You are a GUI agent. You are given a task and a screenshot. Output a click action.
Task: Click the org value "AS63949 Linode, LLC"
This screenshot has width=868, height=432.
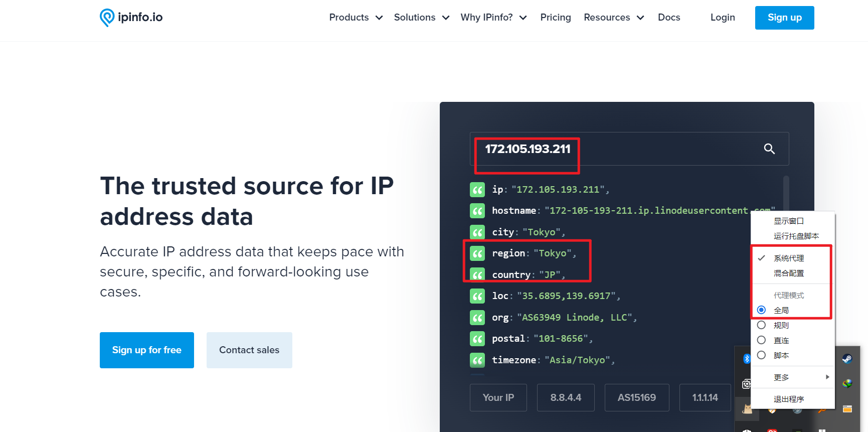pos(575,318)
